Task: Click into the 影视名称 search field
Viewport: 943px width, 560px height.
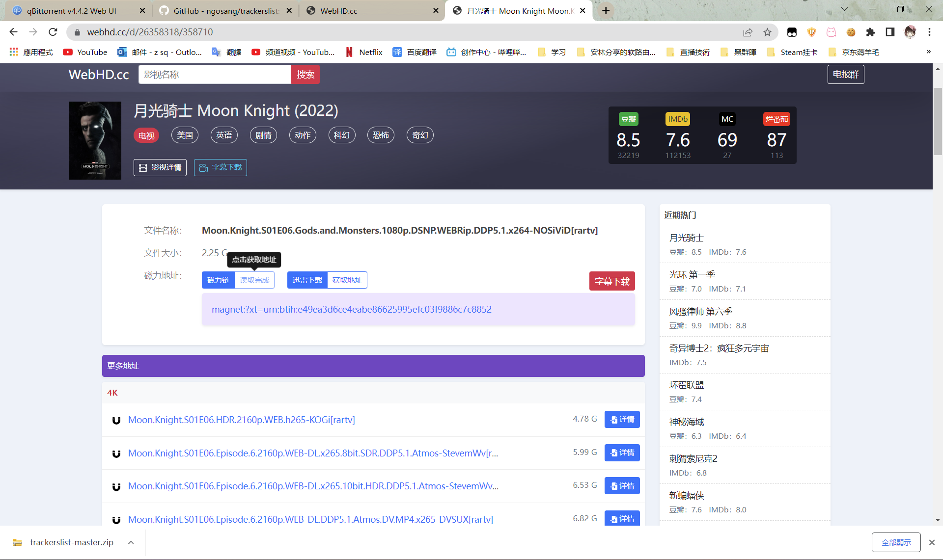Action: (x=215, y=75)
